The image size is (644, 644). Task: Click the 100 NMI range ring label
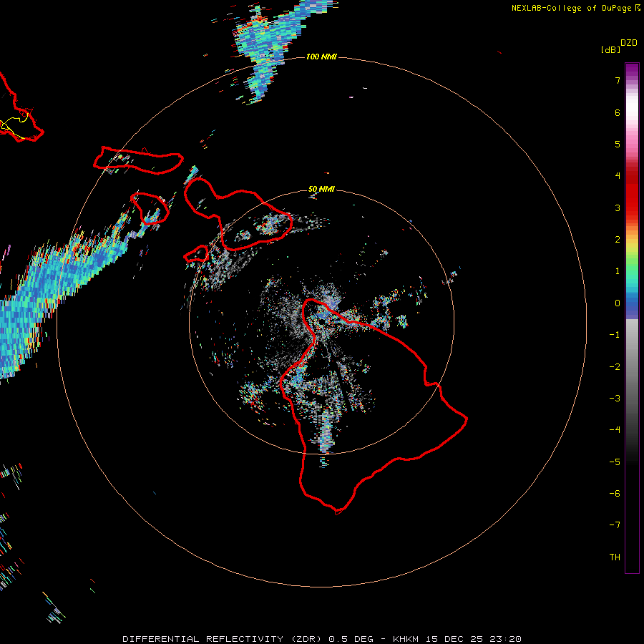pos(321,57)
